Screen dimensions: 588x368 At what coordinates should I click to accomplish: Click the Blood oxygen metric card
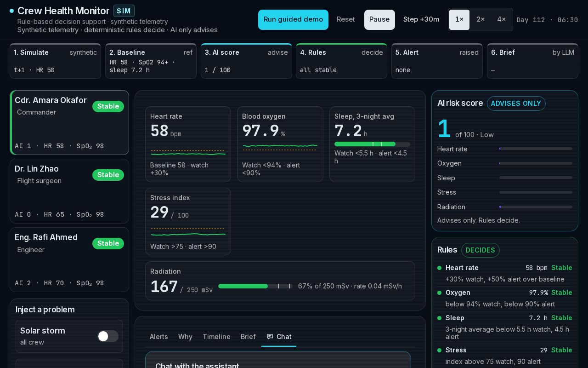(x=280, y=144)
